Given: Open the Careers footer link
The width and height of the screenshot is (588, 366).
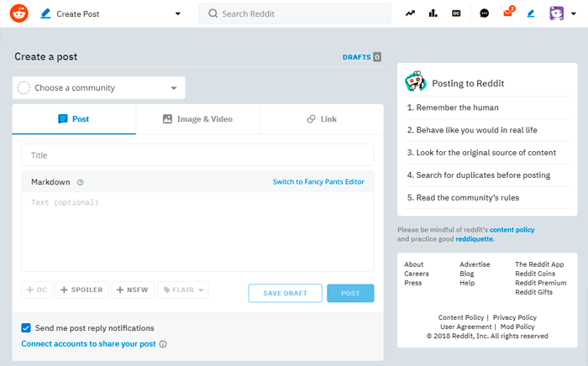Looking at the screenshot, I should coord(417,274).
